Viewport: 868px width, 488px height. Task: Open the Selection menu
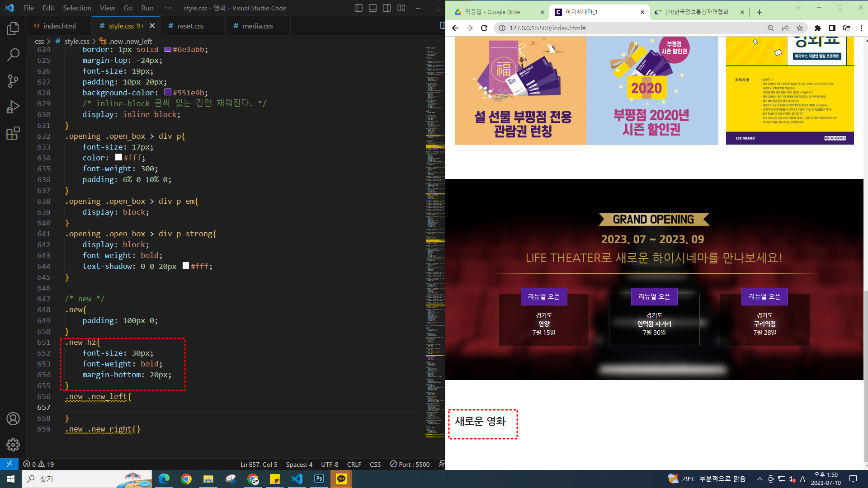(77, 8)
